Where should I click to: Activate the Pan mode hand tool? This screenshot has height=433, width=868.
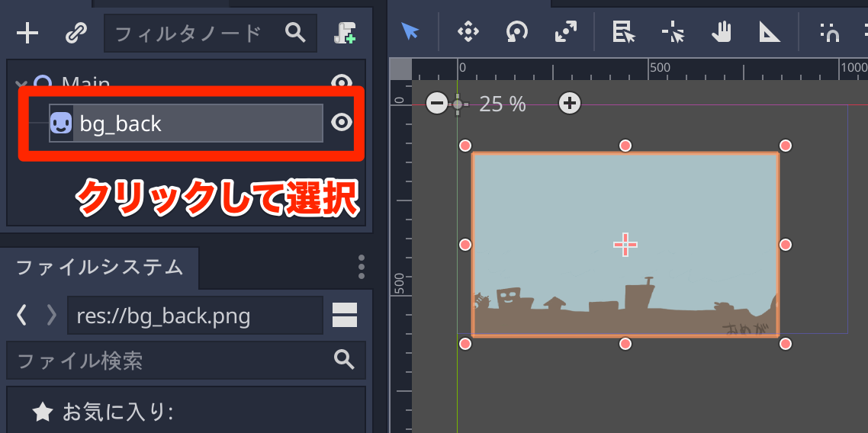722,32
